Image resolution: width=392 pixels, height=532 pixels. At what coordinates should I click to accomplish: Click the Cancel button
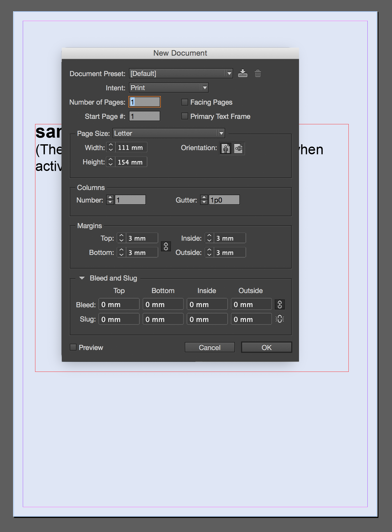tap(209, 347)
